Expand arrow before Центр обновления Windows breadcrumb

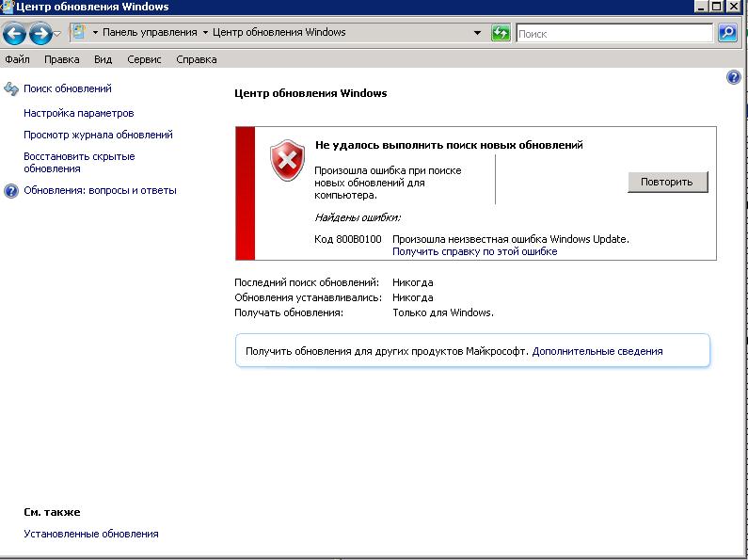(205, 32)
